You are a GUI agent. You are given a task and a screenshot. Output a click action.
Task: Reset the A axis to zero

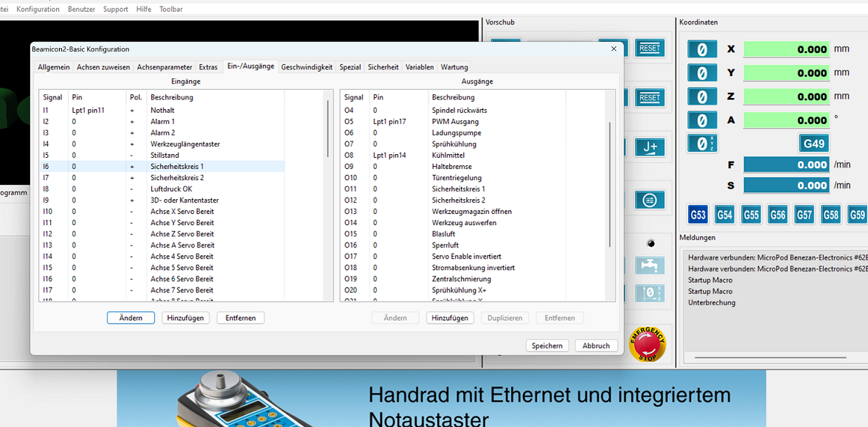pyautogui.click(x=702, y=120)
